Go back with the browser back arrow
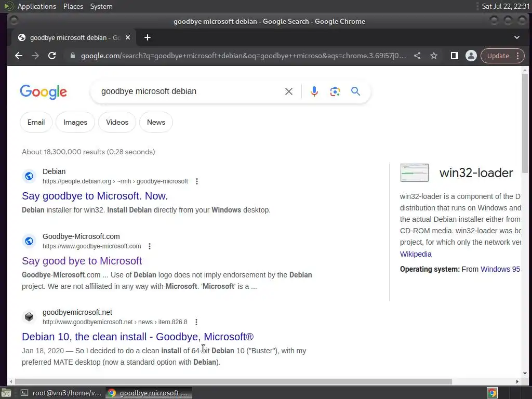The height and width of the screenshot is (399, 532). 19,56
